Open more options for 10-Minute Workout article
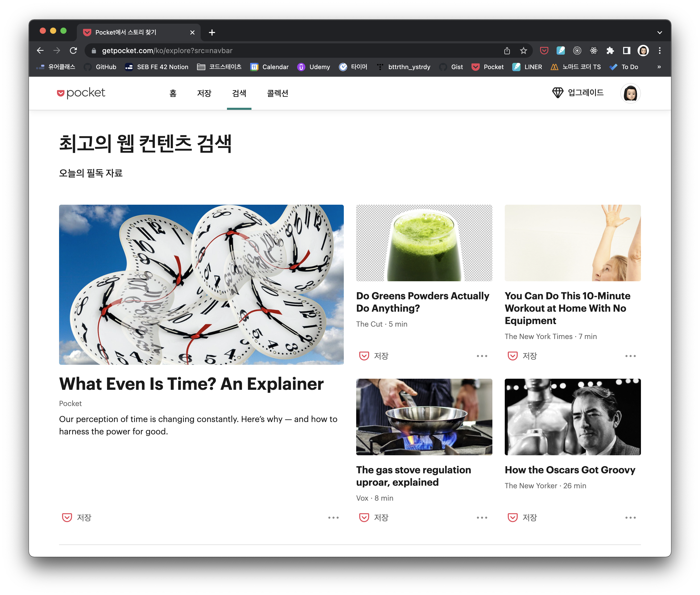 click(630, 356)
